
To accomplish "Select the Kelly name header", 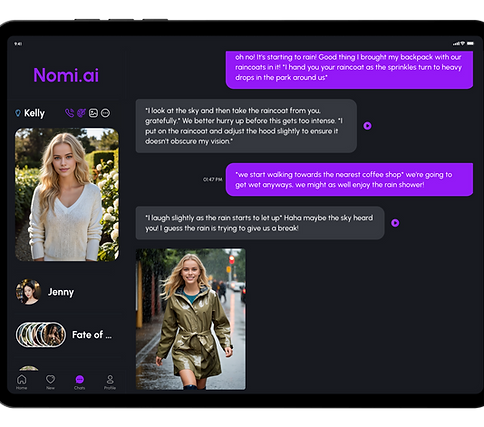I will 34,113.
